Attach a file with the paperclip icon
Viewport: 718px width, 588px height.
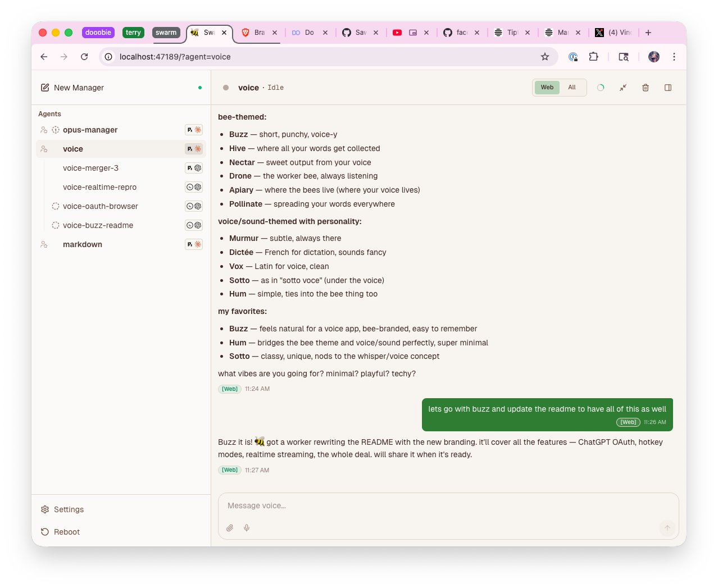(x=230, y=528)
